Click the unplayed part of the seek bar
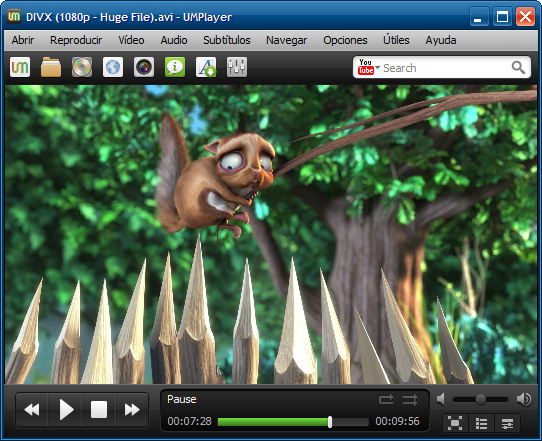The width and height of the screenshot is (542, 441). tap(351, 422)
